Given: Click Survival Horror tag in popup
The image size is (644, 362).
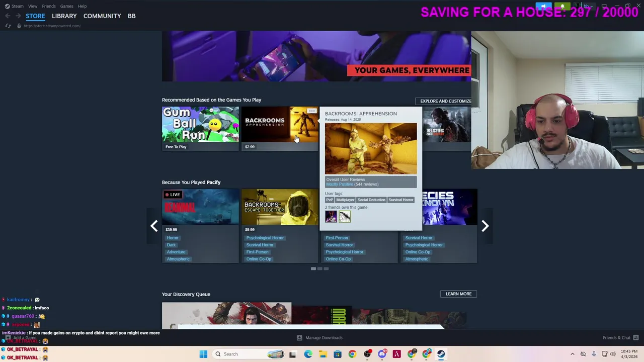Looking at the screenshot, I should [401, 200].
